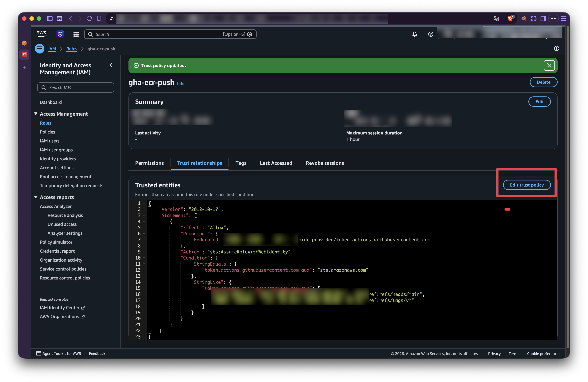Fold the statement object at line 4
This screenshot has height=382, width=588.
click(144, 222)
